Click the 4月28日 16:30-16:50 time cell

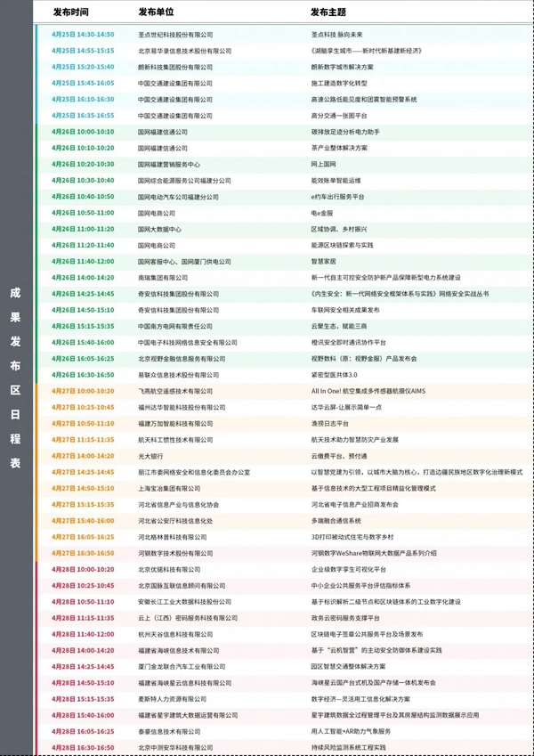coord(83,747)
